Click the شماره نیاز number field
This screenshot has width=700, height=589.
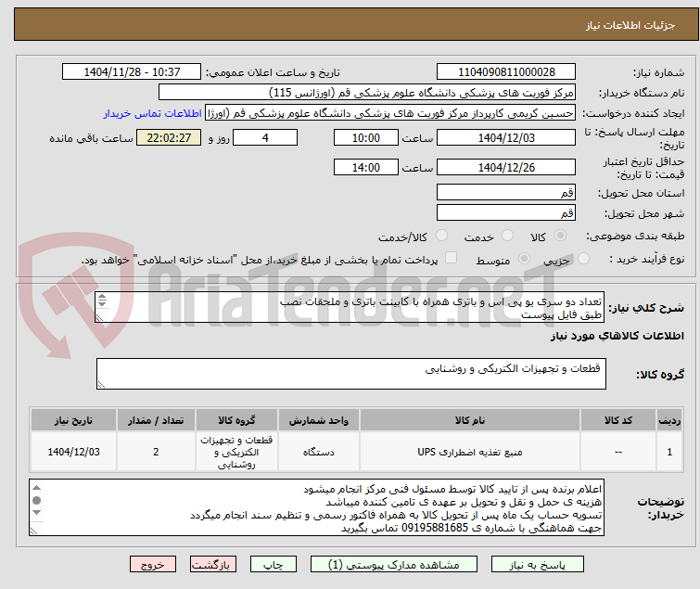[x=506, y=72]
